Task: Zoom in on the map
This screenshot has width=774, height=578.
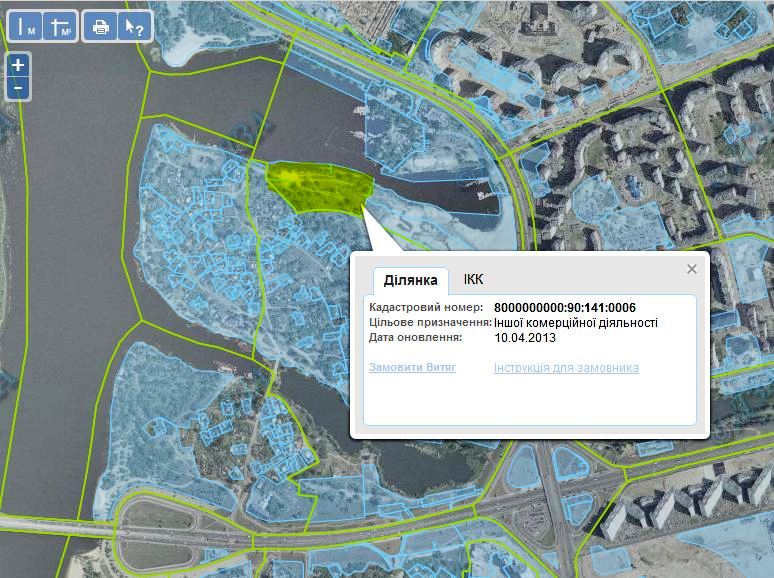Action: [18, 65]
